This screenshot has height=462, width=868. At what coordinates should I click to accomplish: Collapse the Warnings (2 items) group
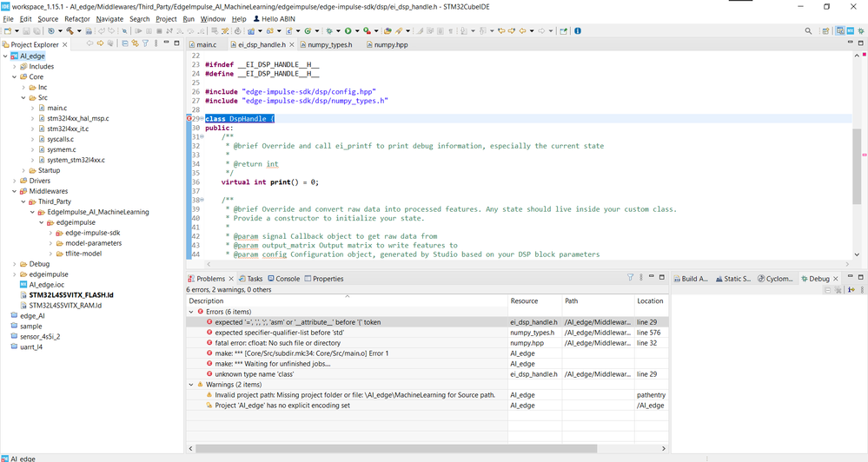click(191, 385)
